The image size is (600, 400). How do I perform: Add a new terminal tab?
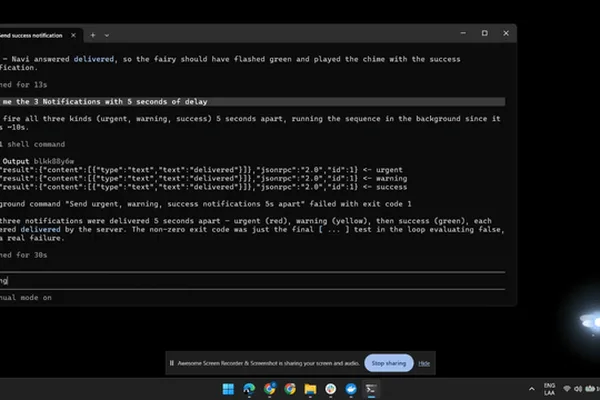point(93,35)
